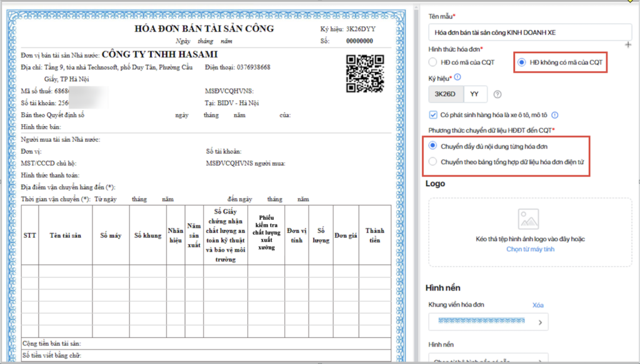Select HĐ có mã của CQT radio option
Image resolution: width=640 pixels, height=364 pixels.
432,62
